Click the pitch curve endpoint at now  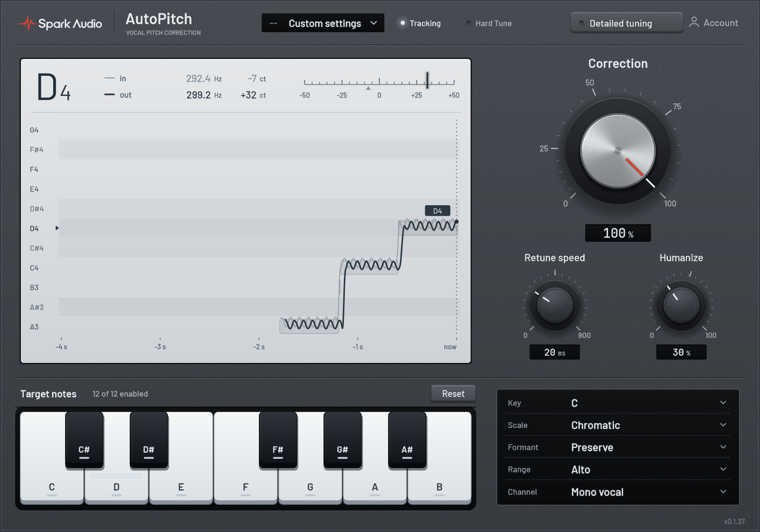point(456,222)
